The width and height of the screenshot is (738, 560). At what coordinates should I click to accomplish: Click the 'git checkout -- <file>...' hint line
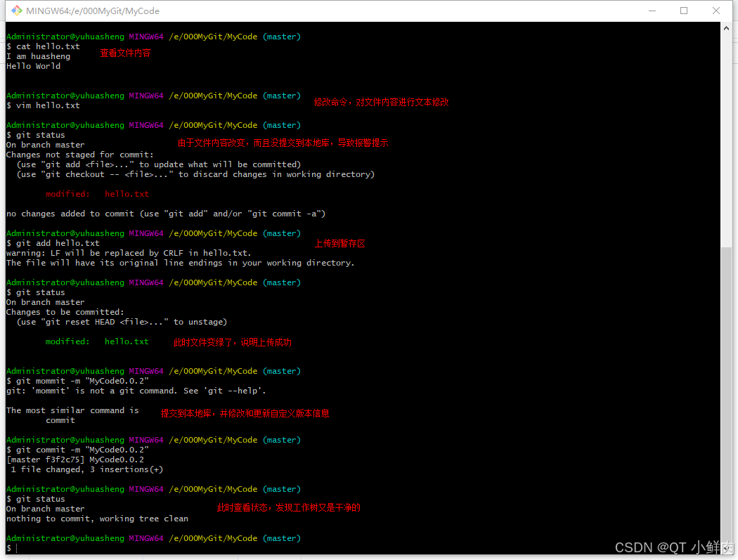(196, 174)
